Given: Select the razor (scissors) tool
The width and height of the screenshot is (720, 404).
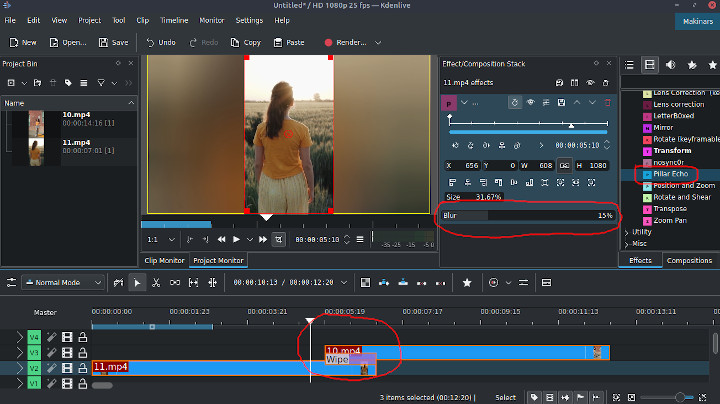Looking at the screenshot, I should (156, 283).
